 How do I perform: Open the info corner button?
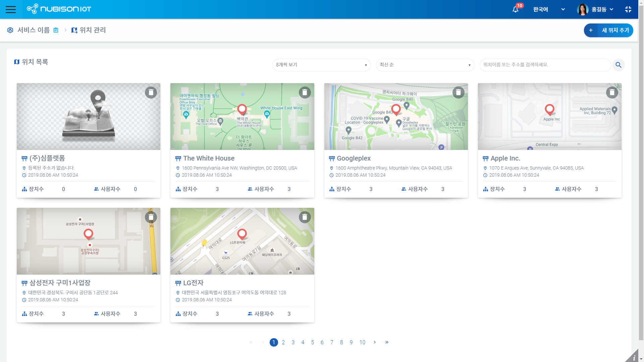tap(633, 357)
